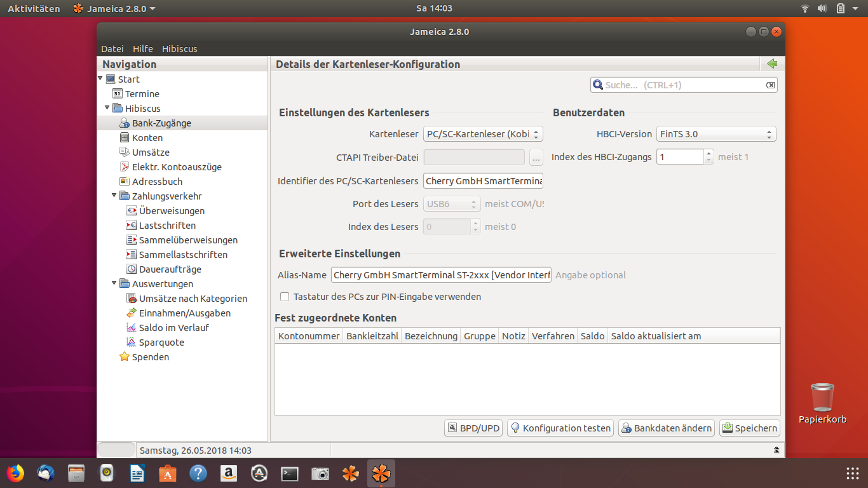868x488 pixels.
Task: Sort table by Bankleitzahl column
Action: [x=372, y=335]
